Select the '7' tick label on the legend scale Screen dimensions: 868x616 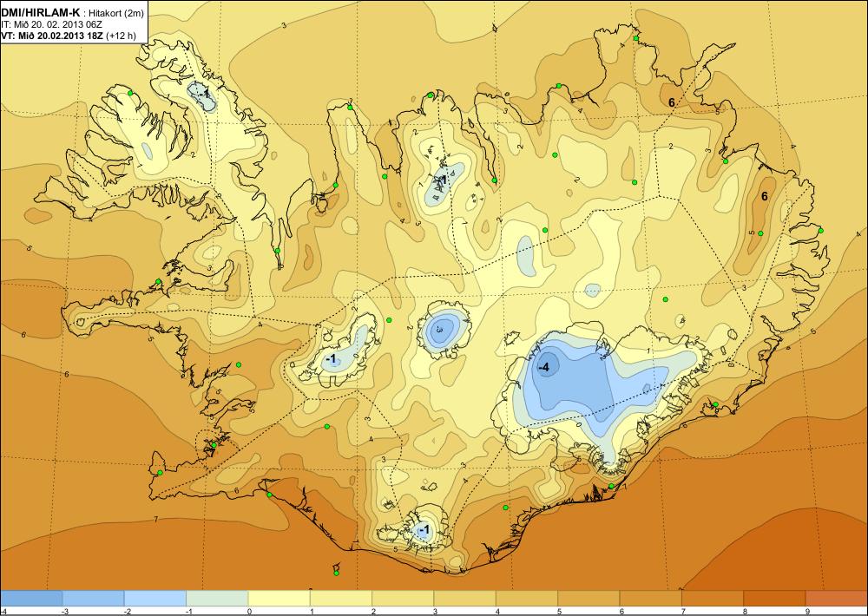coord(682,611)
